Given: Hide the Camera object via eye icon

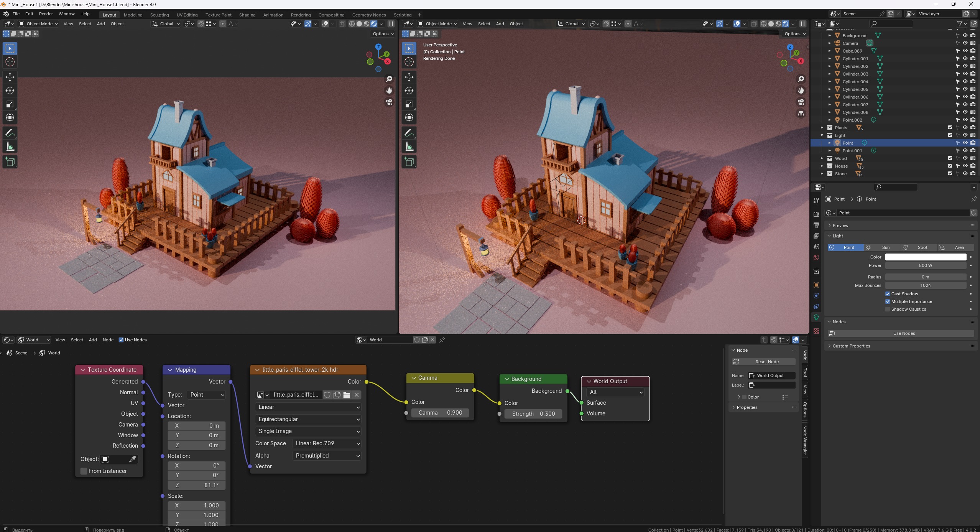Looking at the screenshot, I should tap(965, 43).
